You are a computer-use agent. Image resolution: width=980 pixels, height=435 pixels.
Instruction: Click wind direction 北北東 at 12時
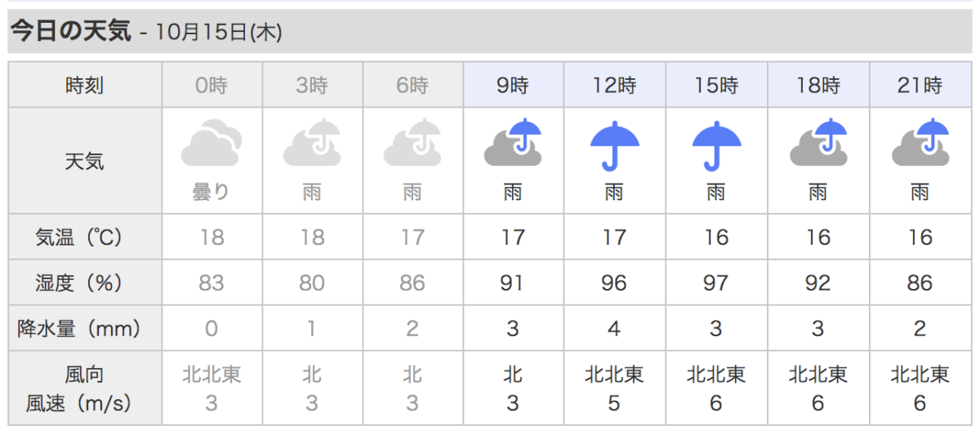pyautogui.click(x=614, y=375)
